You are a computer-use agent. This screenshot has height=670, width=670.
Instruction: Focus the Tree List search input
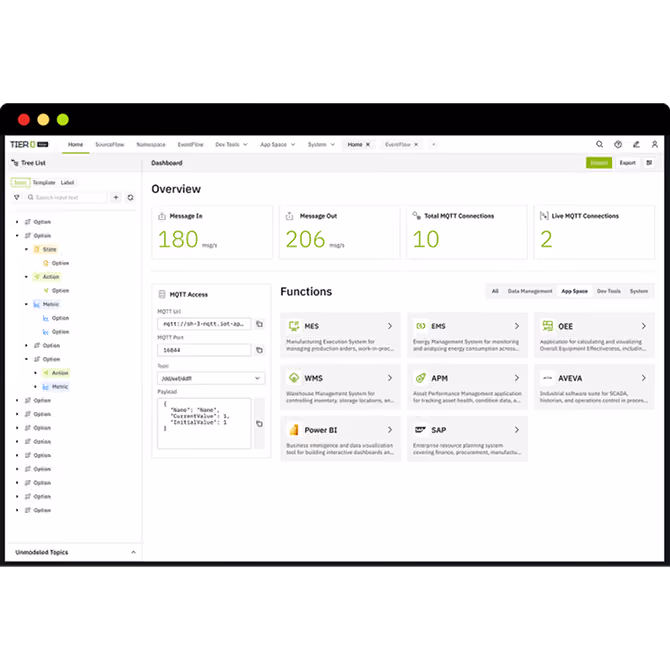pos(66,197)
